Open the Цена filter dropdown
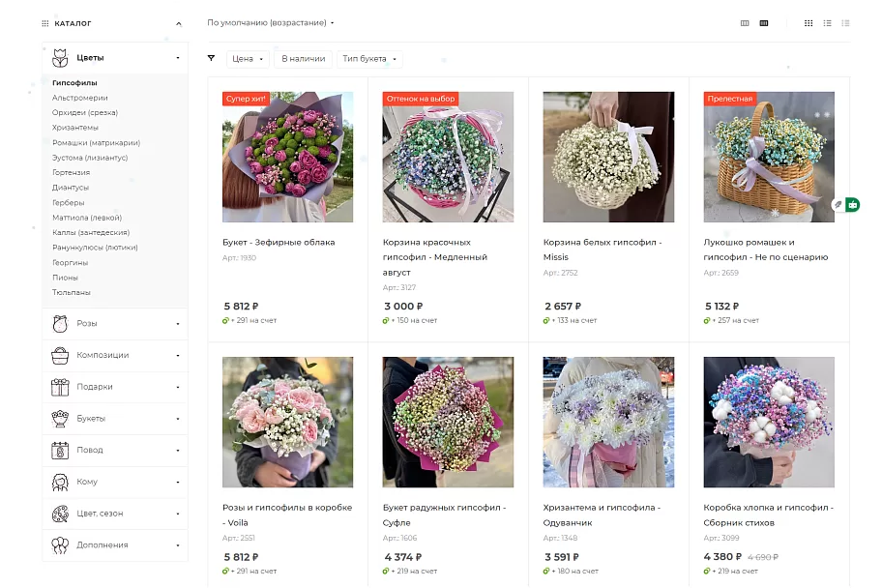This screenshot has height=588, width=882. point(248,59)
